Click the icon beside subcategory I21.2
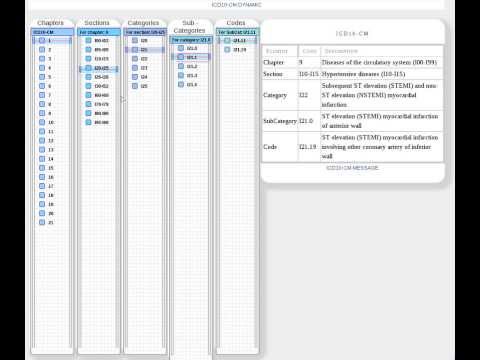This screenshot has width=480, height=360. tap(181, 66)
